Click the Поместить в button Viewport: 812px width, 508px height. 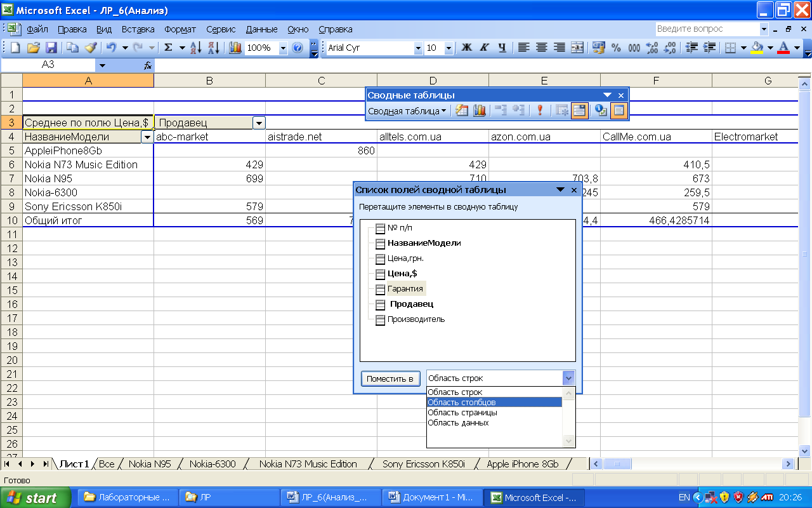(390, 378)
